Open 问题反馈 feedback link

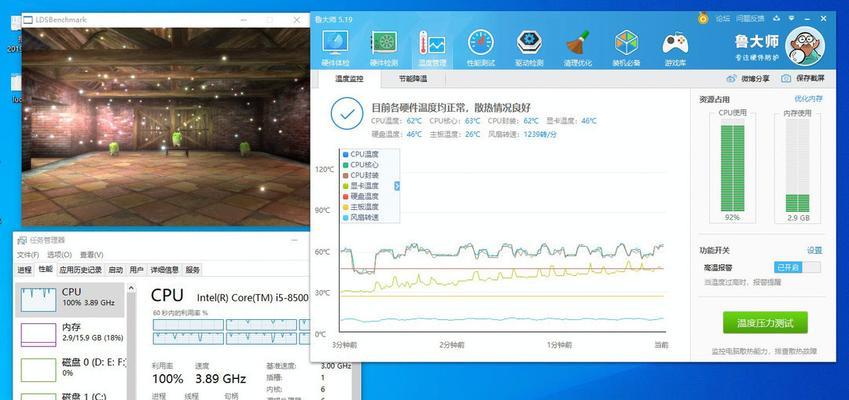coord(751,18)
